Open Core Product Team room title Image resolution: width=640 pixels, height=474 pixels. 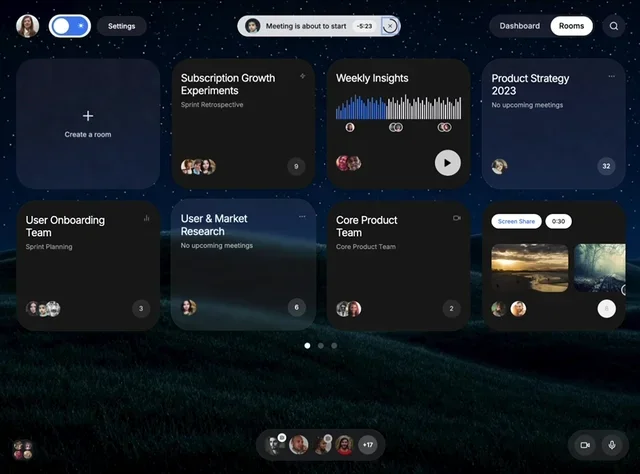point(367,226)
